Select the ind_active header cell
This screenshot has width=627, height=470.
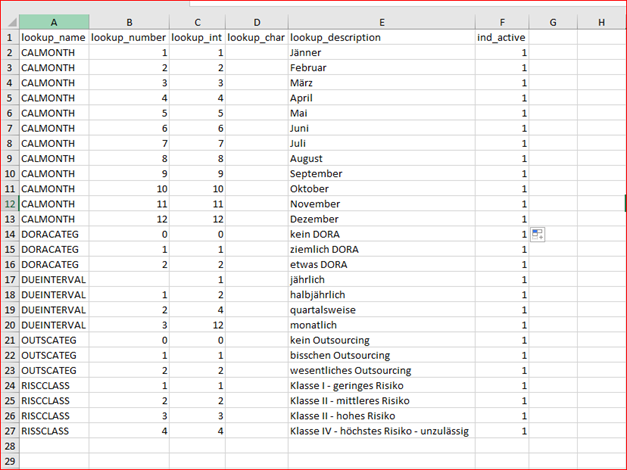coord(502,37)
